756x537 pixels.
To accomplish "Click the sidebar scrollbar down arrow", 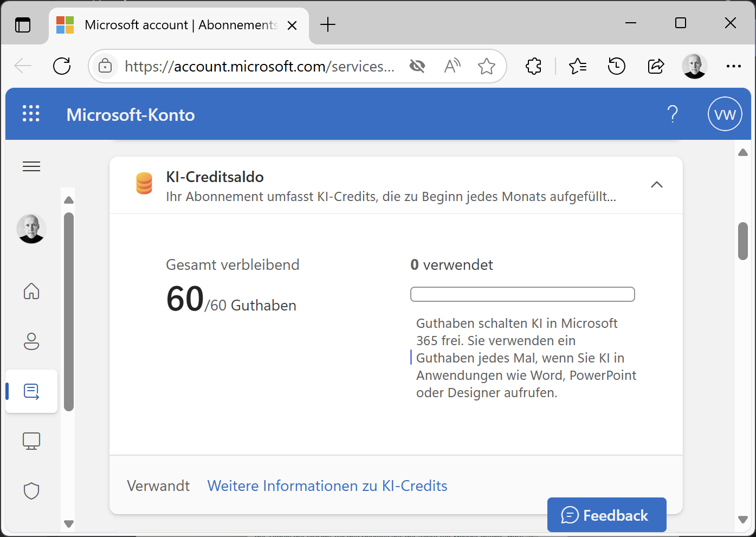I will (69, 524).
